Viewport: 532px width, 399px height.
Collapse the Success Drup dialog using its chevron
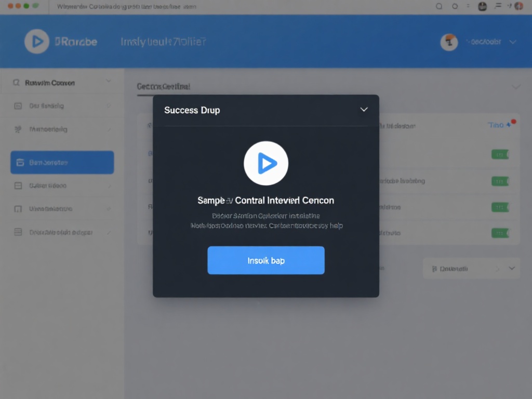(x=364, y=110)
